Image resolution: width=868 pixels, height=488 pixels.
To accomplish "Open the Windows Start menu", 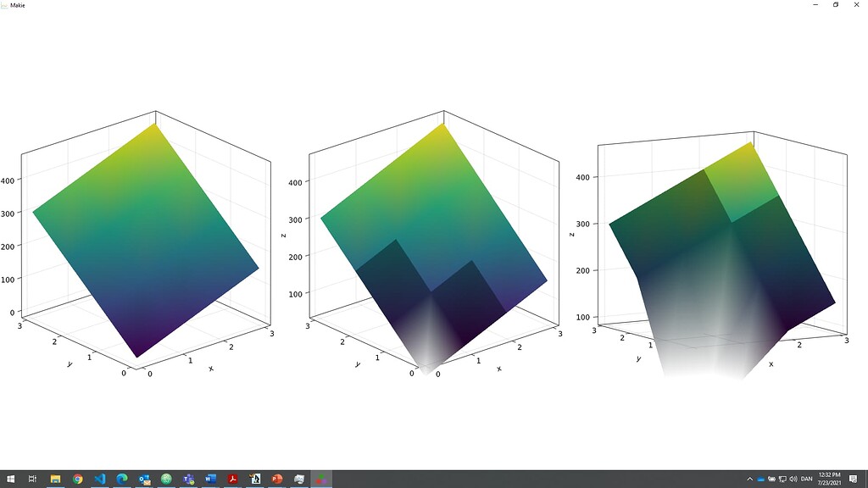I will [x=10, y=480].
